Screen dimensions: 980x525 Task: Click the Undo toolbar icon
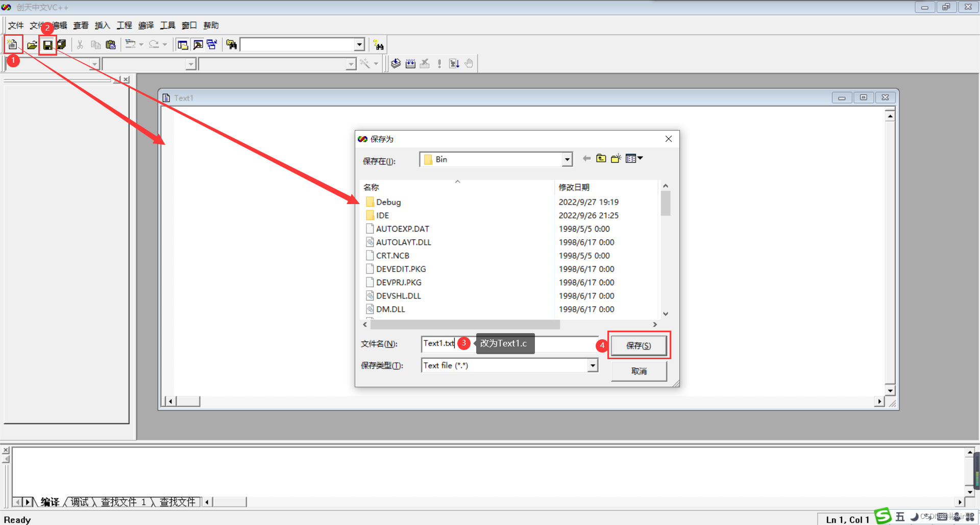point(131,44)
